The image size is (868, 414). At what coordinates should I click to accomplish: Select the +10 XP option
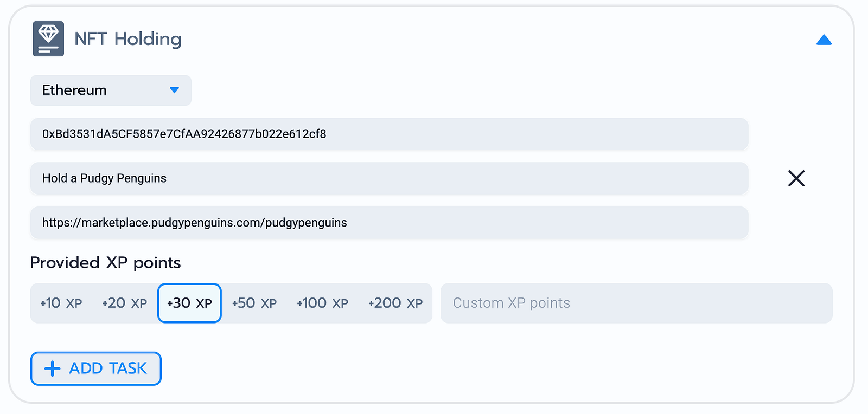(61, 303)
